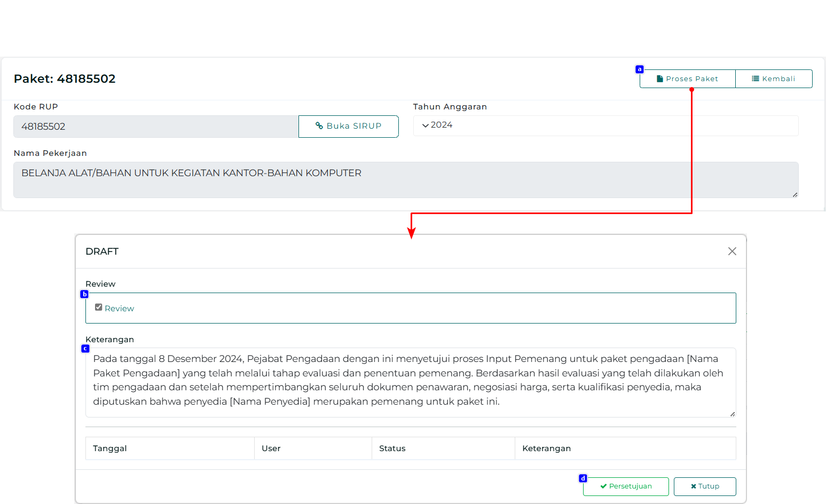Image resolution: width=826 pixels, height=504 pixels.
Task: Click the Keterangan column header in the table
Action: [546, 448]
